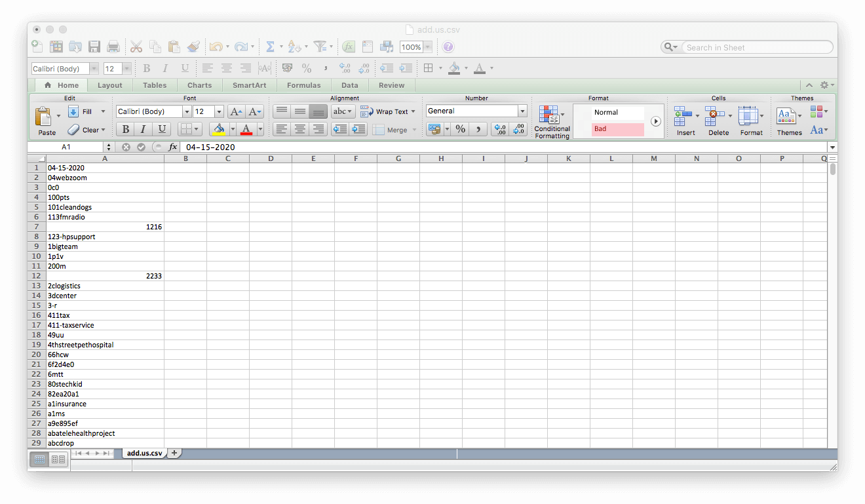Viewport: 865px width, 504px height.
Task: Apply a filter with the funnel icon
Action: point(320,47)
